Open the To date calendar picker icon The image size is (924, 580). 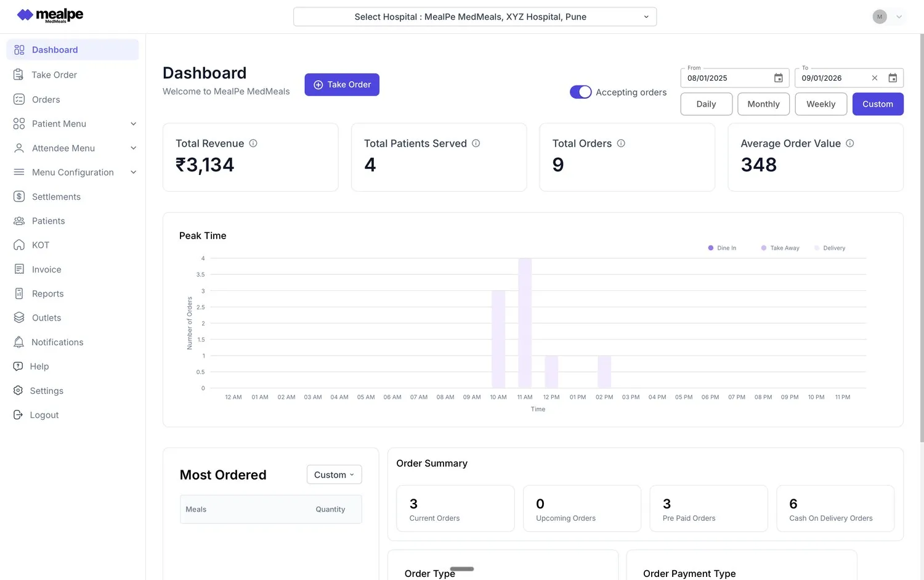pos(893,78)
